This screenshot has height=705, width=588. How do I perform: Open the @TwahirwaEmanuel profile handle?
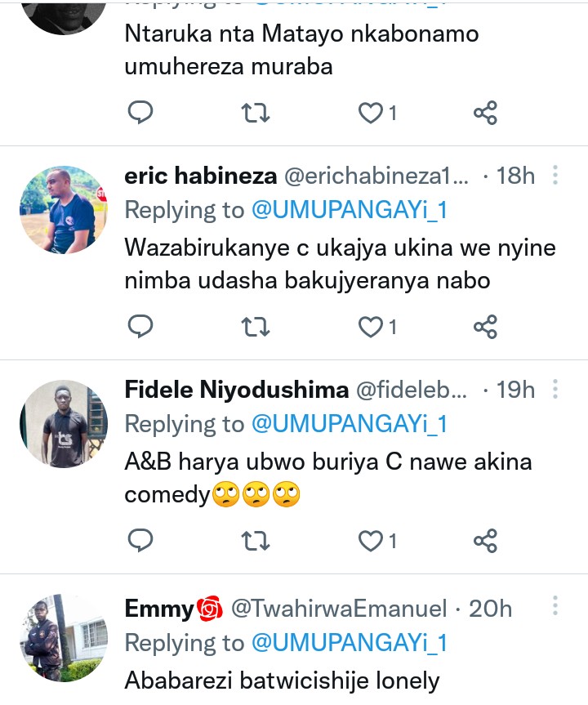pos(339,609)
